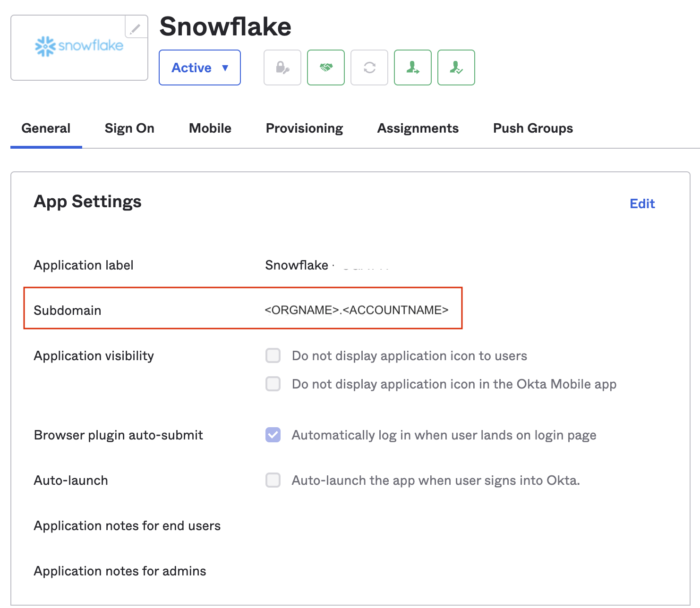
Task: Click the circular sync arrows icon
Action: pos(369,68)
